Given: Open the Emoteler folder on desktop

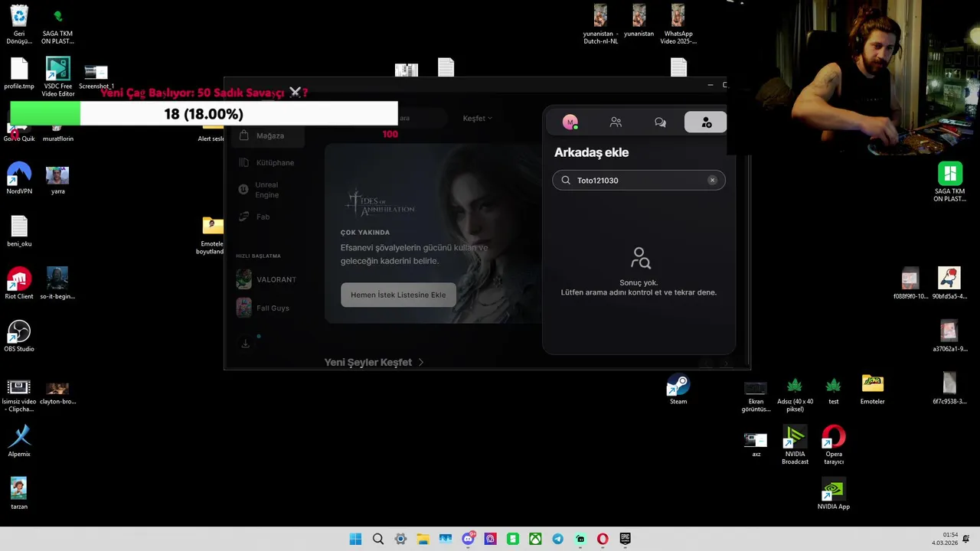Looking at the screenshot, I should 872,389.
